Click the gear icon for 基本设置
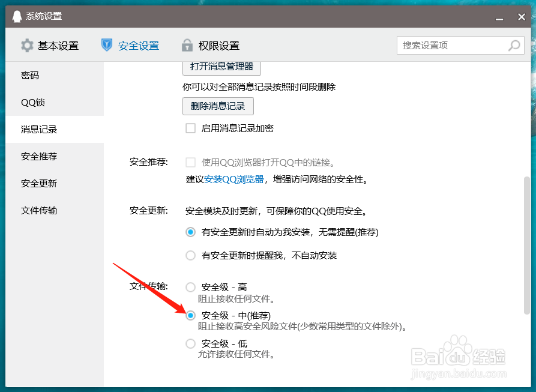The height and width of the screenshot is (392, 536). [x=27, y=46]
